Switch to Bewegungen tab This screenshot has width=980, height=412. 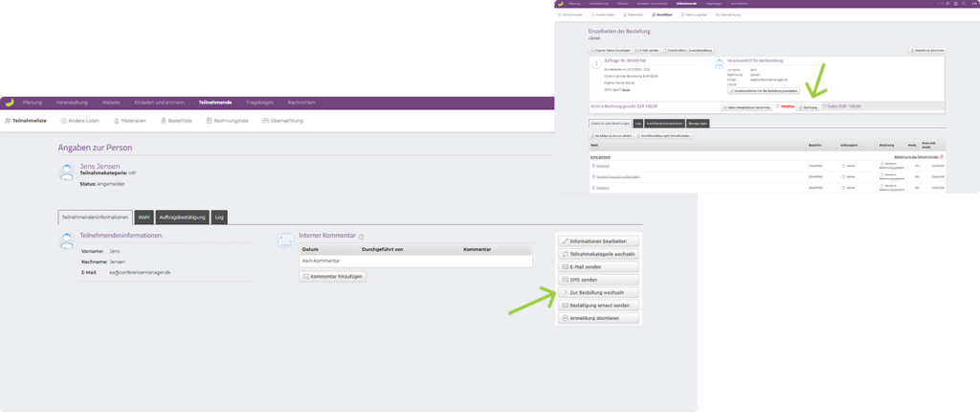click(x=698, y=124)
